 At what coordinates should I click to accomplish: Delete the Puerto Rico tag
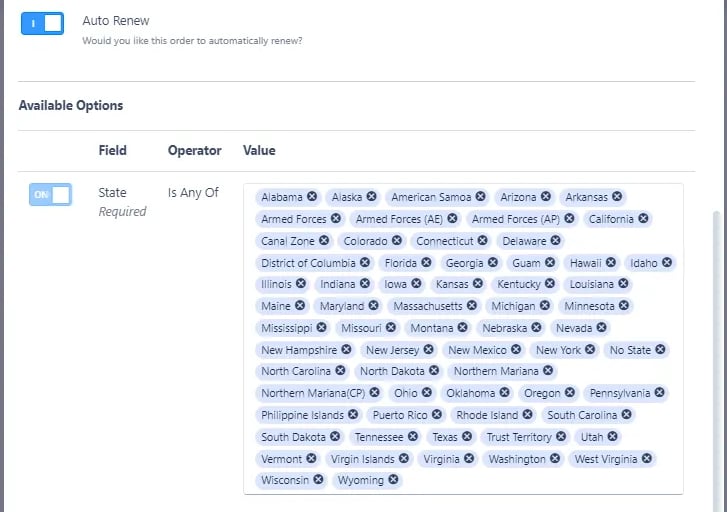[x=437, y=415]
